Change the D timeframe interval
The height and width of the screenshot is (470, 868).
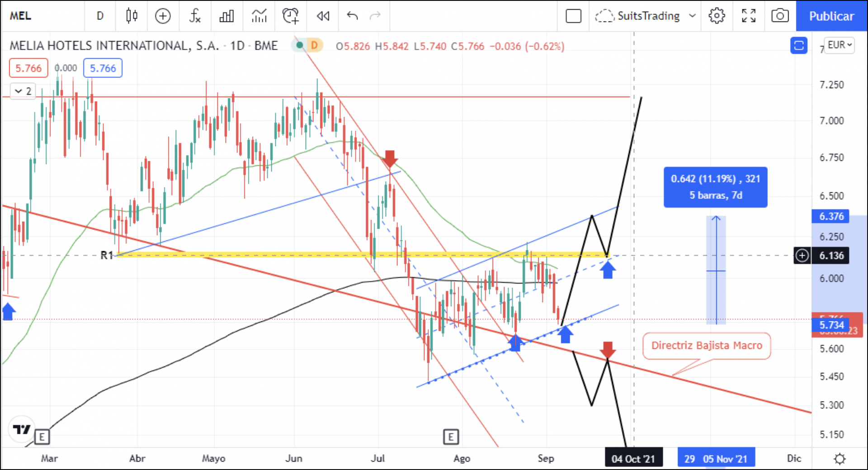pyautogui.click(x=100, y=16)
